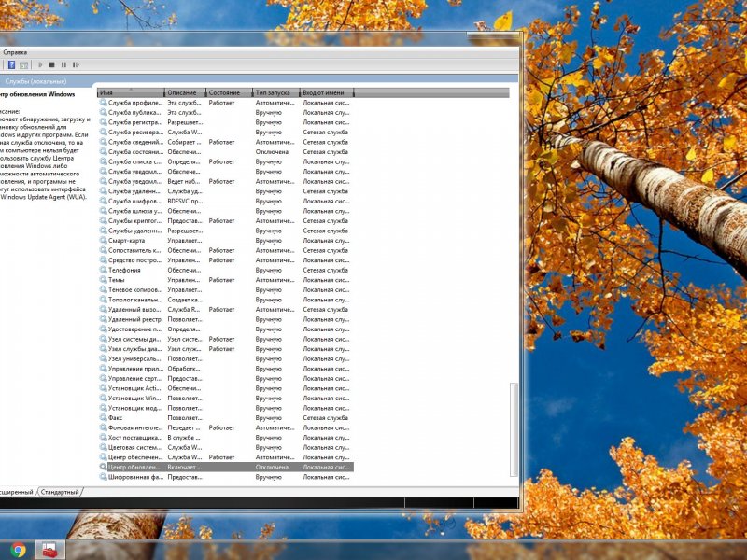This screenshot has height=560, width=747.
Task: Click the gear icon of "Шифрованная фа..."
Action: [103, 477]
